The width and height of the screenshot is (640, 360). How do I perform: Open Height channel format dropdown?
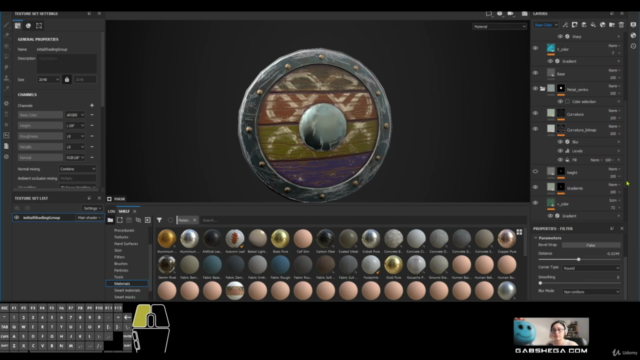tap(75, 125)
